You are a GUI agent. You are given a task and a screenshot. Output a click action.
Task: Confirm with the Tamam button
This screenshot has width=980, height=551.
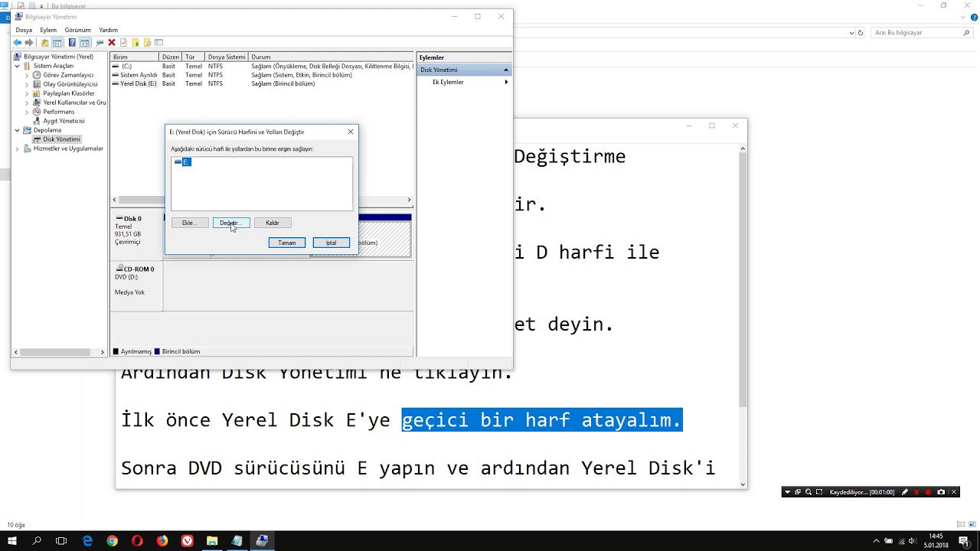point(287,243)
